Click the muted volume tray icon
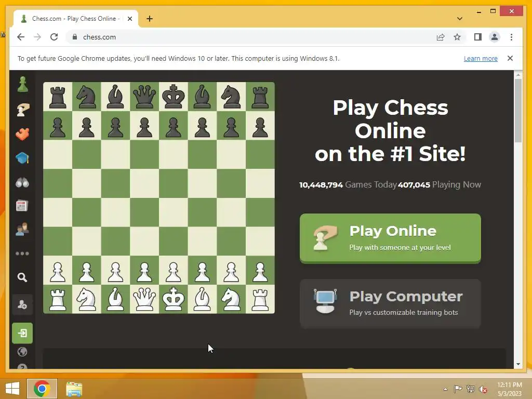 (483, 389)
